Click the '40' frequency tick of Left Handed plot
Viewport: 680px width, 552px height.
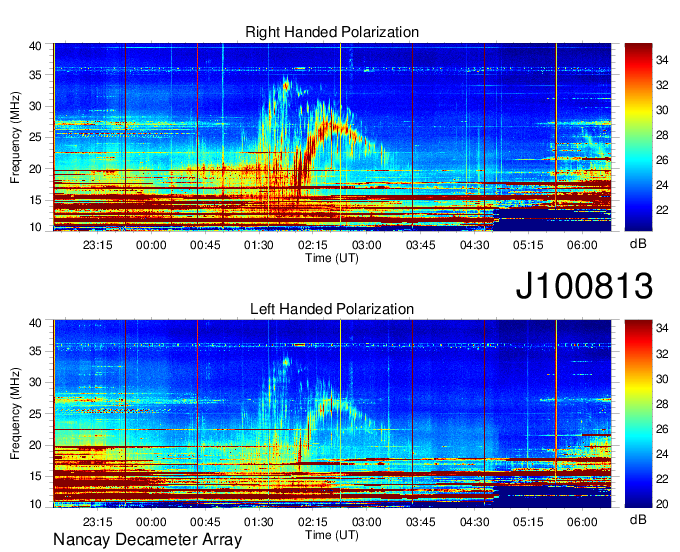point(36,323)
